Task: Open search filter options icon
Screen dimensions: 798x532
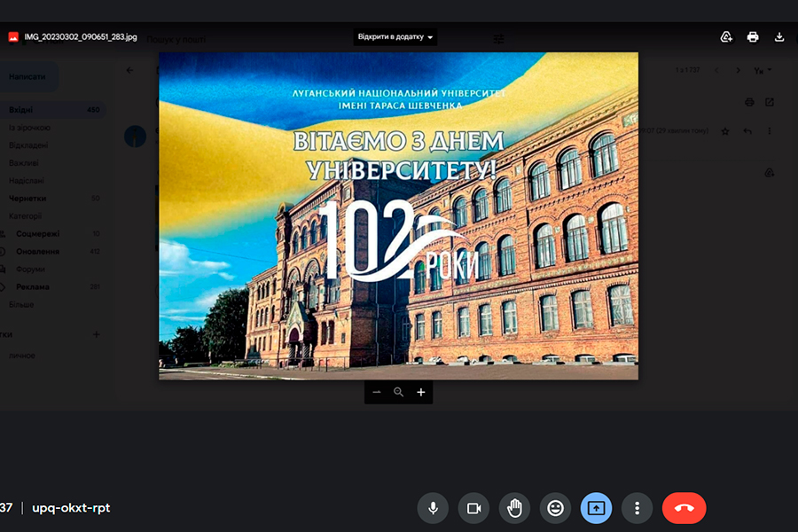Action: click(498, 39)
